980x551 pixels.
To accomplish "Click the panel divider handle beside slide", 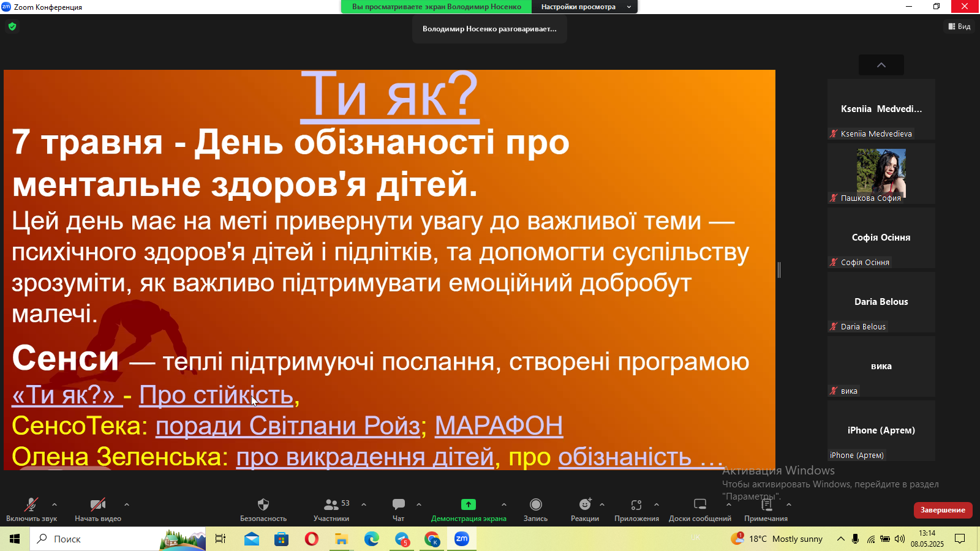I will pyautogui.click(x=779, y=270).
